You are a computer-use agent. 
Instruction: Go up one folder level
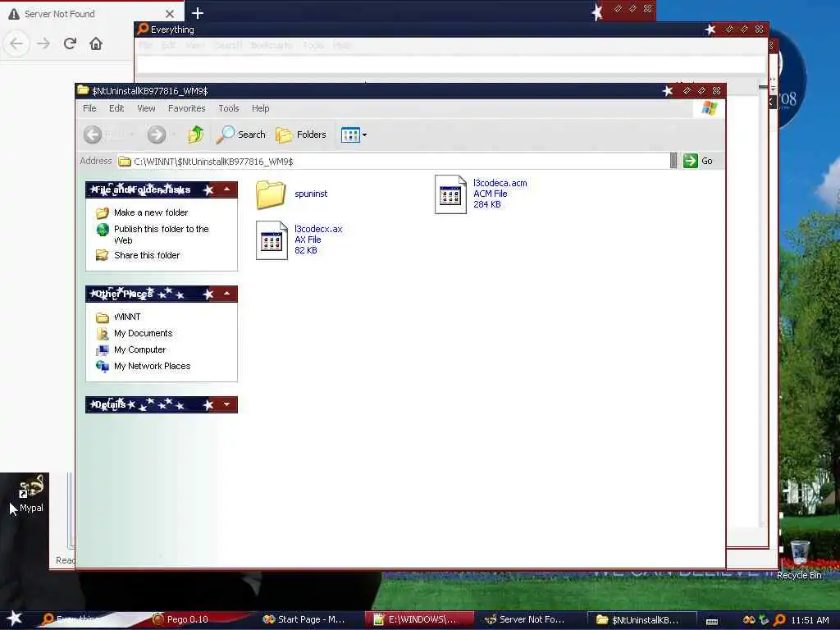[x=195, y=135]
